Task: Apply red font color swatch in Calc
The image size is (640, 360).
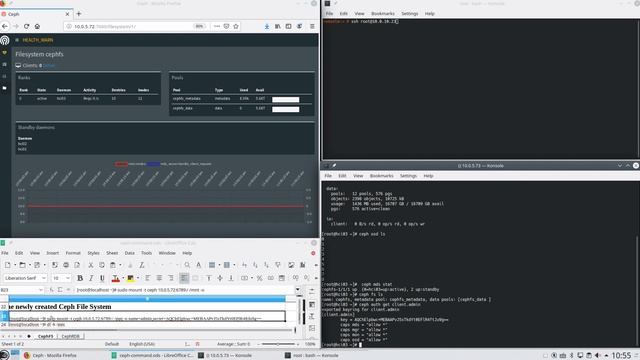Action: pyautogui.click(x=116, y=278)
